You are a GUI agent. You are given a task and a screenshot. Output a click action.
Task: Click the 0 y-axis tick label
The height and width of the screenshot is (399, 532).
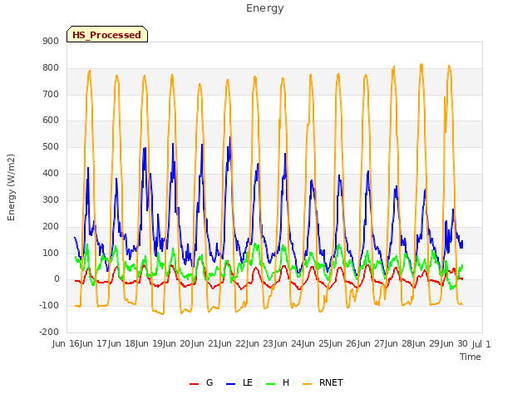[57, 279]
